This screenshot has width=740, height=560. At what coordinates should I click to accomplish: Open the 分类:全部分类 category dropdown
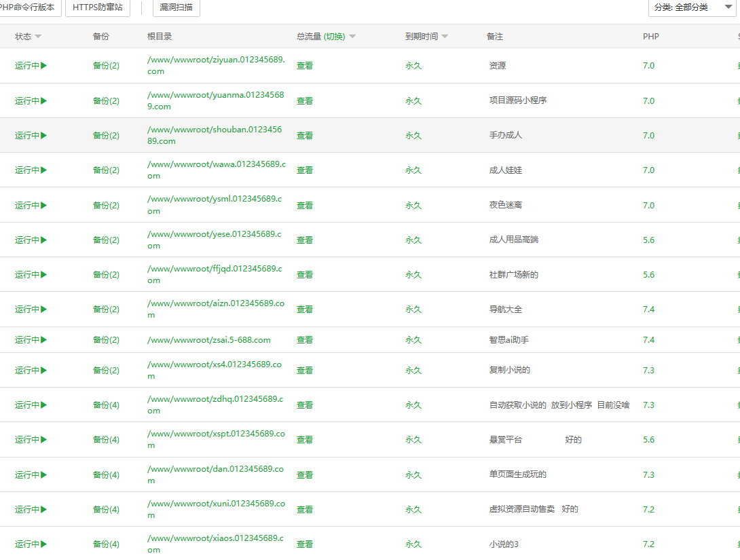click(692, 7)
